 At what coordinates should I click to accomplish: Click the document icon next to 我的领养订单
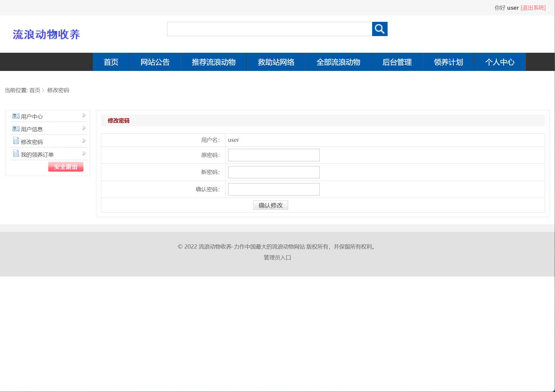(x=15, y=153)
